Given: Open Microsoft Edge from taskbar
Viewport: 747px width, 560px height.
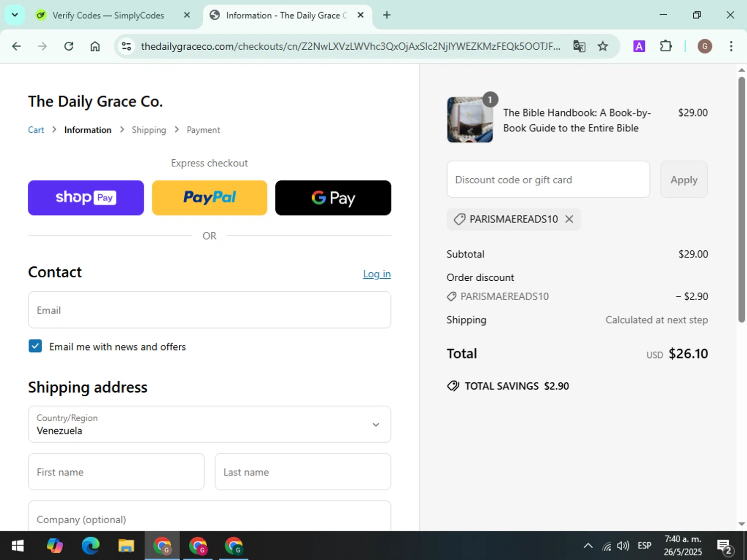Looking at the screenshot, I should pyautogui.click(x=90, y=546).
